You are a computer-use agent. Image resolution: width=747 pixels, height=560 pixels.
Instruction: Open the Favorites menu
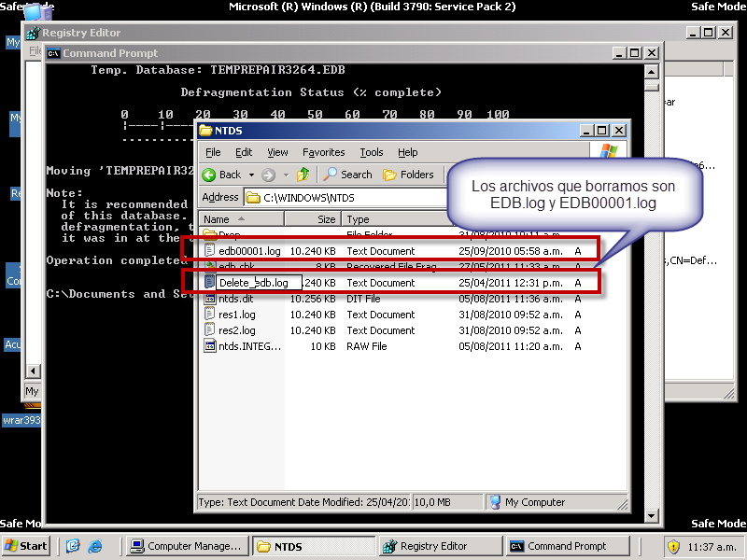pyautogui.click(x=323, y=152)
